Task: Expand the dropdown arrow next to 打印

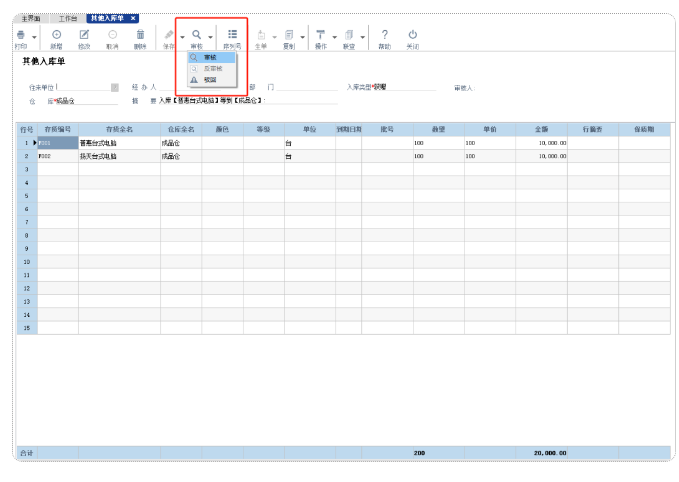Action: (34, 37)
